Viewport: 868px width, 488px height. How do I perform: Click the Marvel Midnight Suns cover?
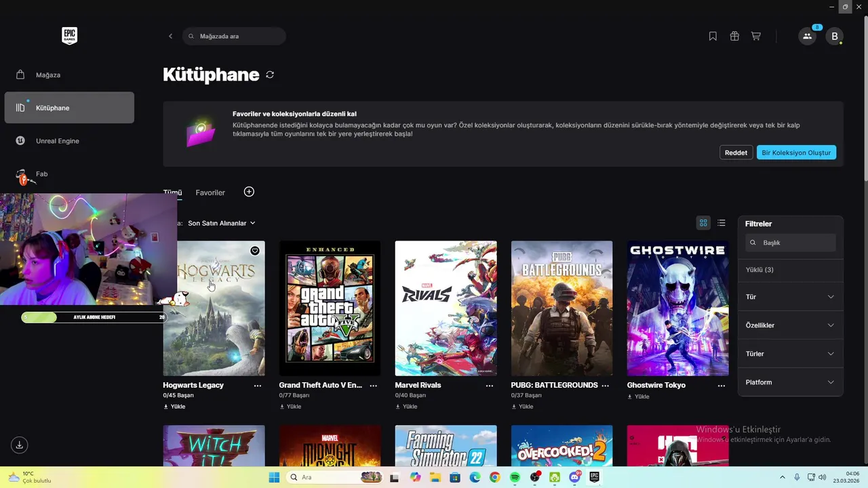pos(330,446)
